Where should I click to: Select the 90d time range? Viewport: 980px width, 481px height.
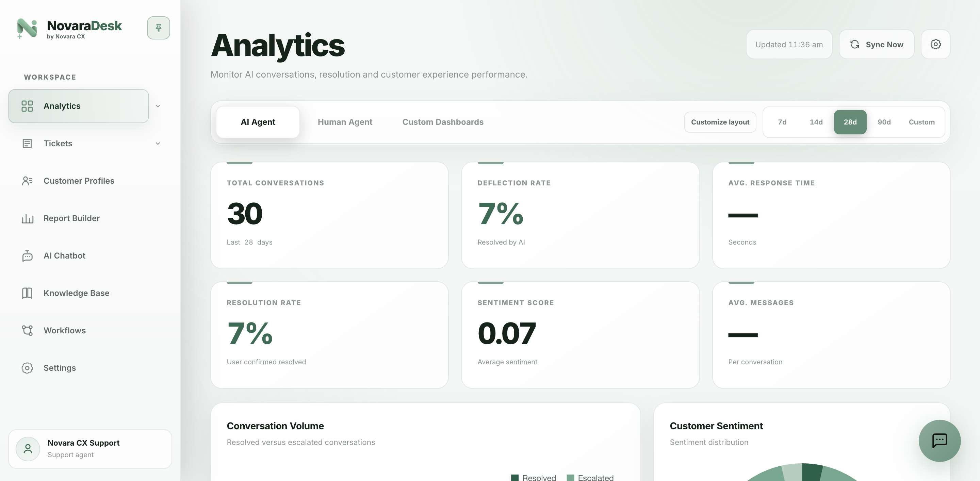pos(884,122)
